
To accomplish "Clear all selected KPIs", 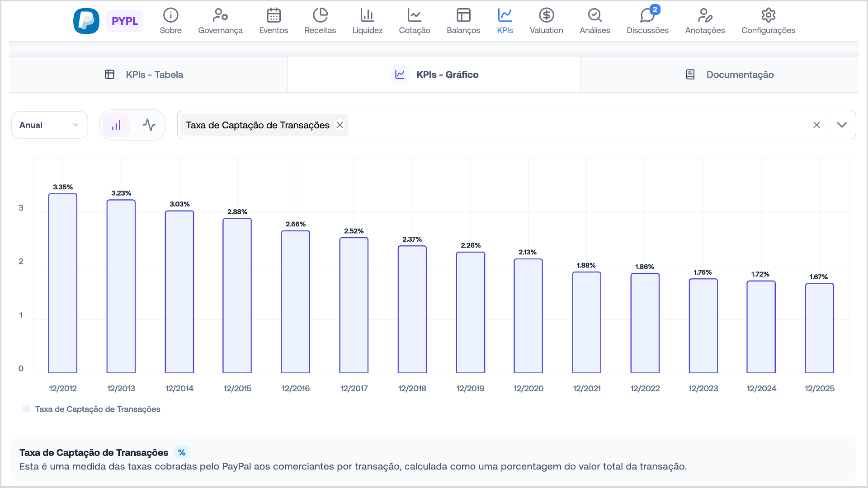I will 816,125.
